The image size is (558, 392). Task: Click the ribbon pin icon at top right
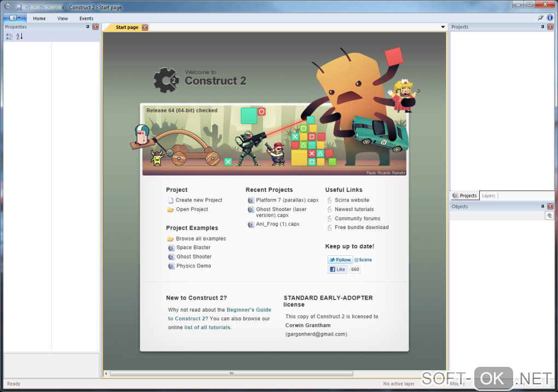[540, 17]
